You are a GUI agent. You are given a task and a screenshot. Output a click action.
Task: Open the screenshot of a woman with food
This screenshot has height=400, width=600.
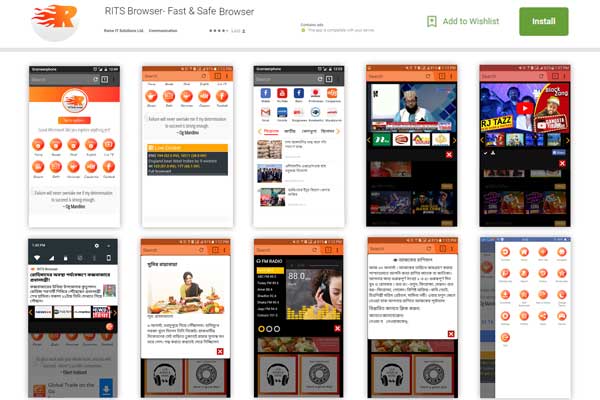point(186,318)
